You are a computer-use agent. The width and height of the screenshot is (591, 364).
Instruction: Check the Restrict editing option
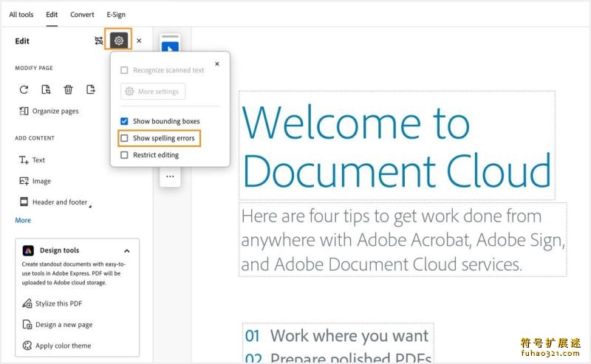pos(124,155)
